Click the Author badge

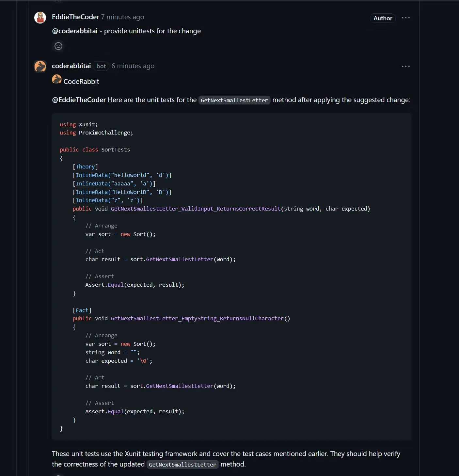pyautogui.click(x=383, y=18)
